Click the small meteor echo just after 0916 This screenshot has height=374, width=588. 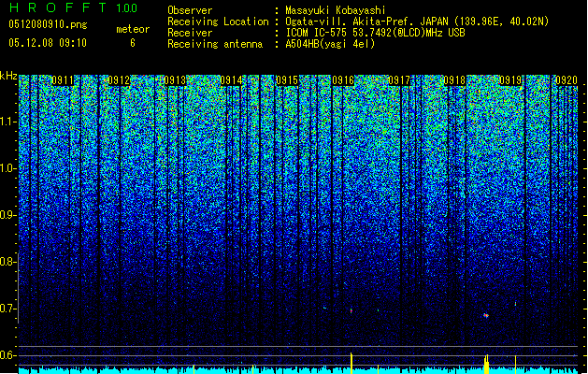351,310
